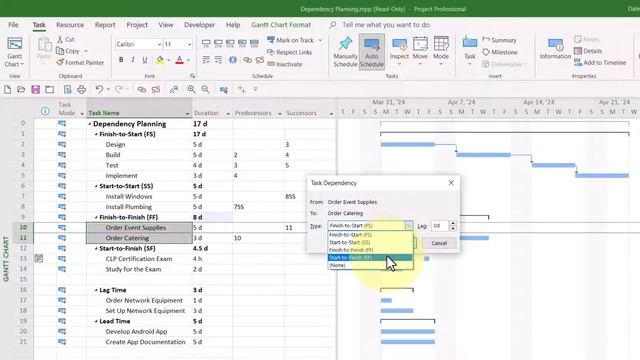The image size is (640, 360).
Task: Collapse the Finish-to-Start (FS) summary task
Action: (96, 134)
